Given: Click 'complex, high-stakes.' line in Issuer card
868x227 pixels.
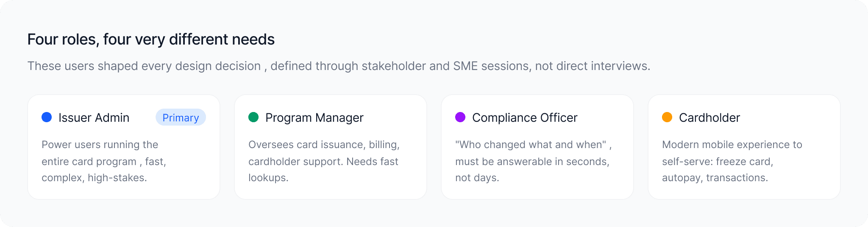Looking at the screenshot, I should (94, 178).
